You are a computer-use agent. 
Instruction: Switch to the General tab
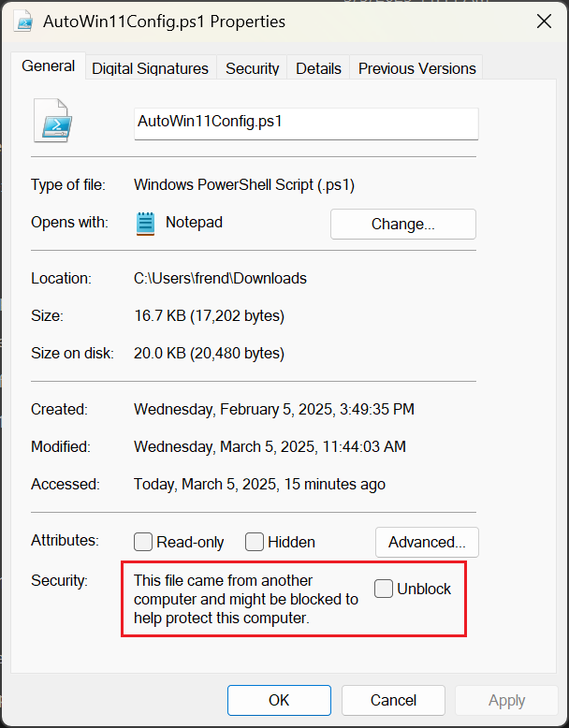(49, 66)
